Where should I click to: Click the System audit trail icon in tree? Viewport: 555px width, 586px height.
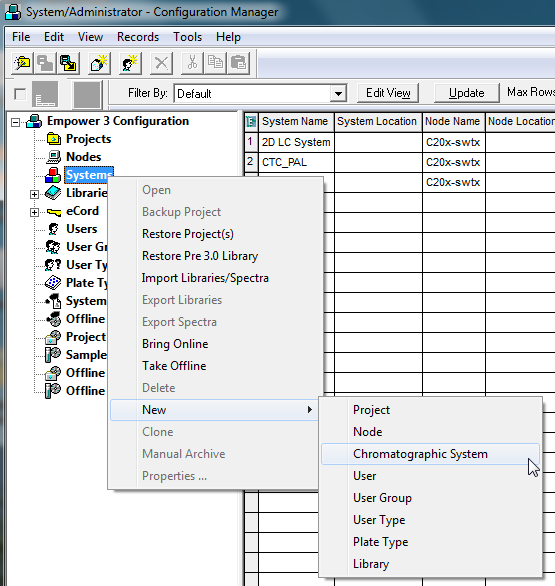(53, 300)
